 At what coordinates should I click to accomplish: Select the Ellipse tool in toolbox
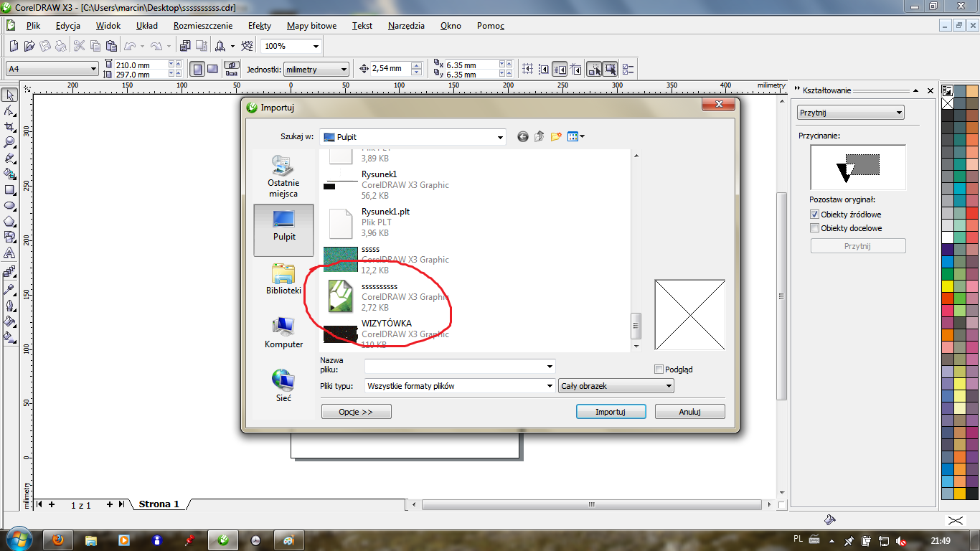10,205
